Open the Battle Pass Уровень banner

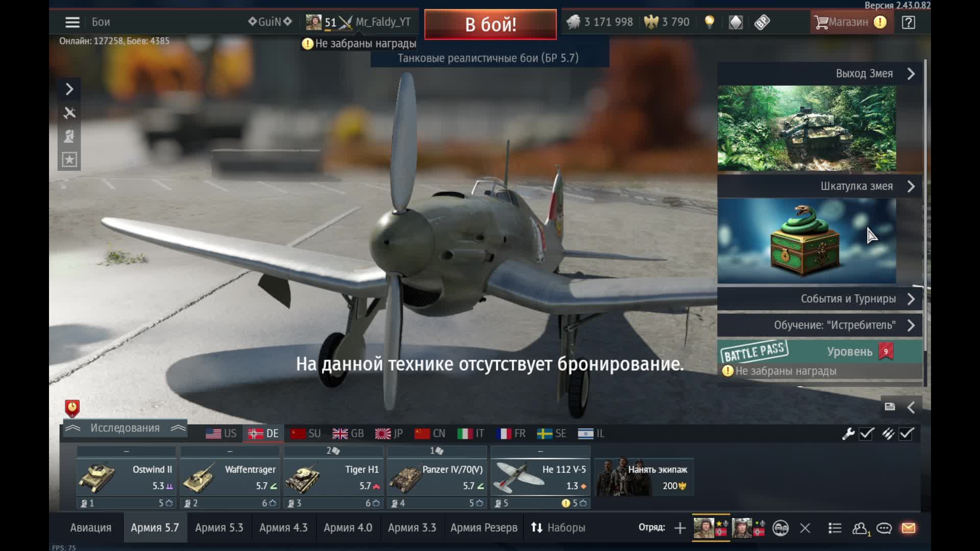pos(820,352)
